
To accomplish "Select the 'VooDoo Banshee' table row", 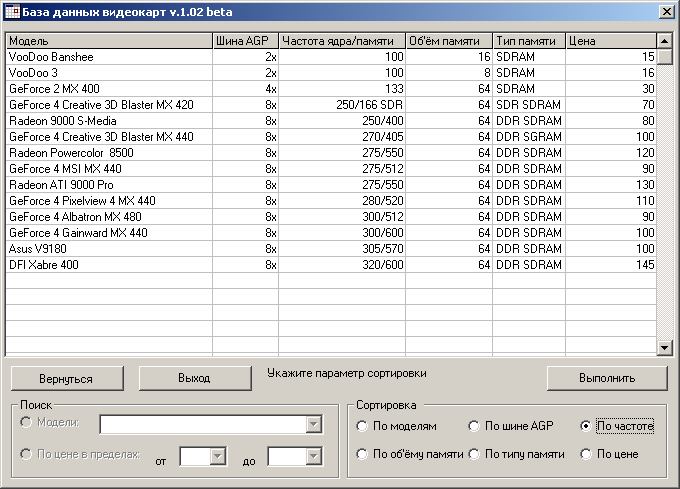I will 108,57.
